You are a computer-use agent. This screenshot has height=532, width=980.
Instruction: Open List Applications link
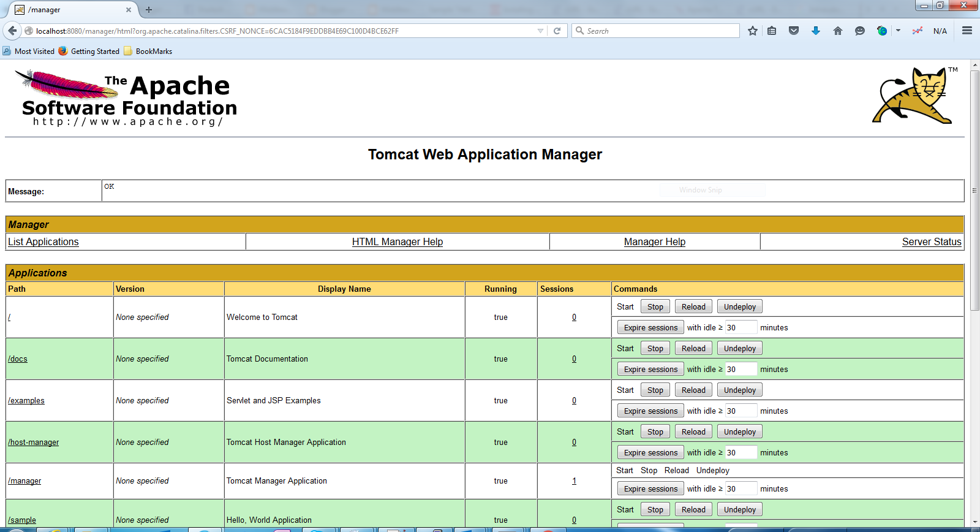43,241
